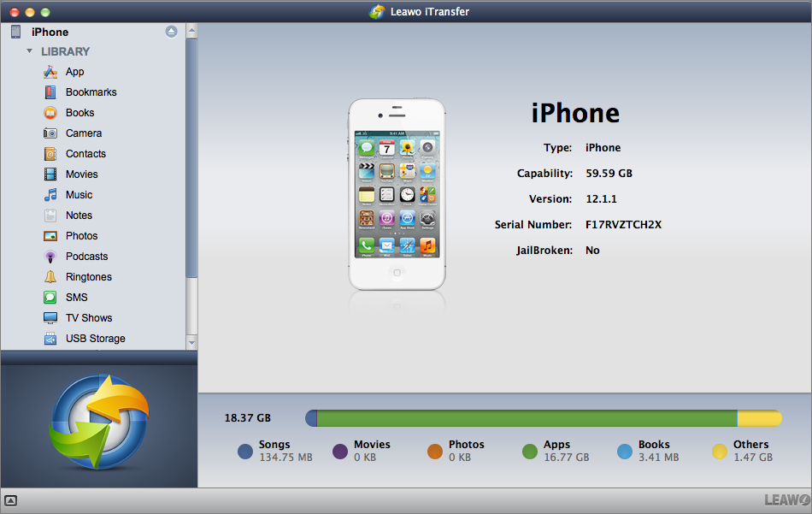Click the yellow Others storage segment
812x514 pixels.
[759, 418]
